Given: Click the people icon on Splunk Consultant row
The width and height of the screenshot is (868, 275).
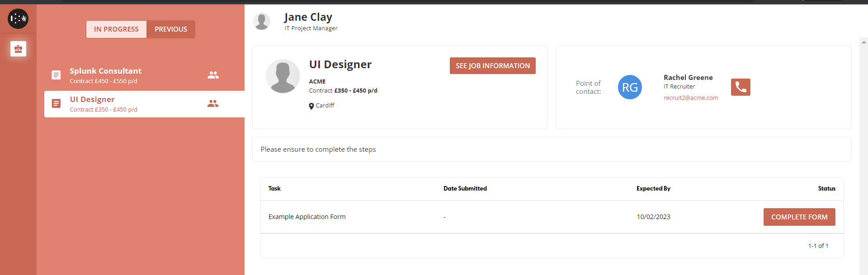Looking at the screenshot, I should tap(213, 75).
